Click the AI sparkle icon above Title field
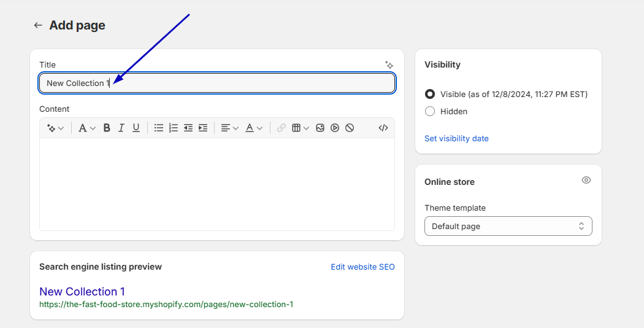The image size is (644, 328). click(389, 64)
